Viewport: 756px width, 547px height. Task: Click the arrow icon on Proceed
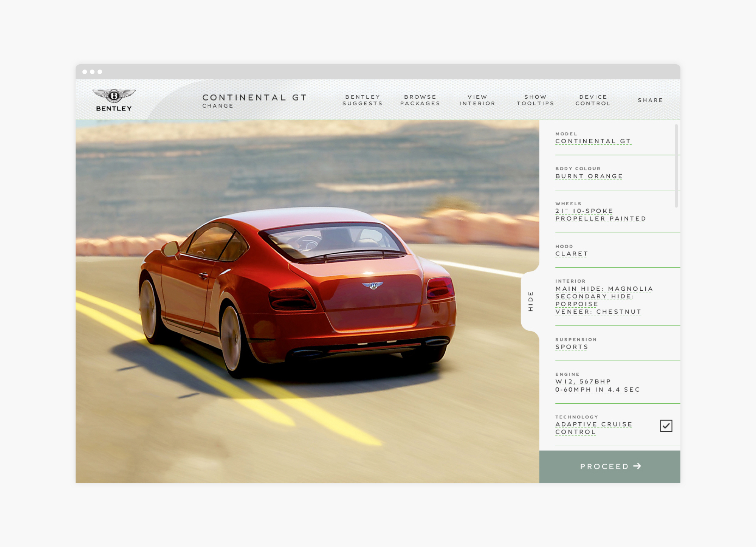637,466
